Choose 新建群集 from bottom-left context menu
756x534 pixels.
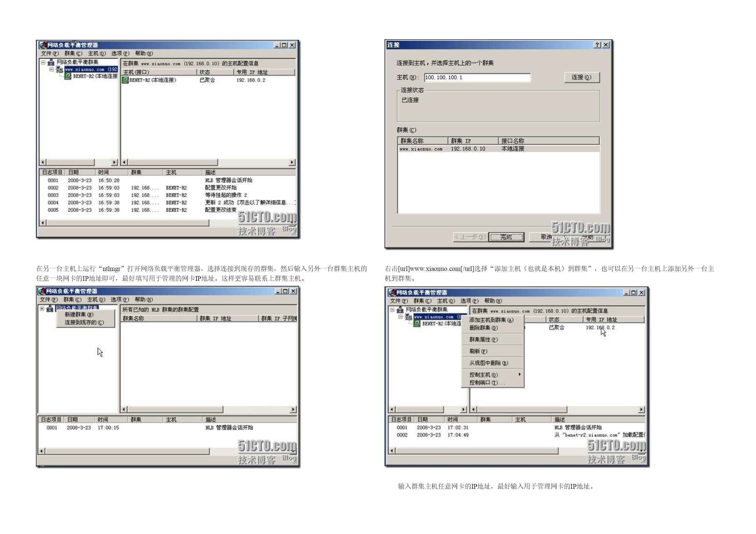[x=79, y=314]
